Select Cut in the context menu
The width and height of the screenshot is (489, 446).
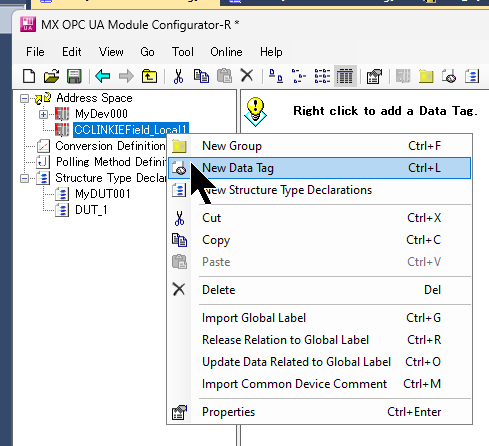319,218
